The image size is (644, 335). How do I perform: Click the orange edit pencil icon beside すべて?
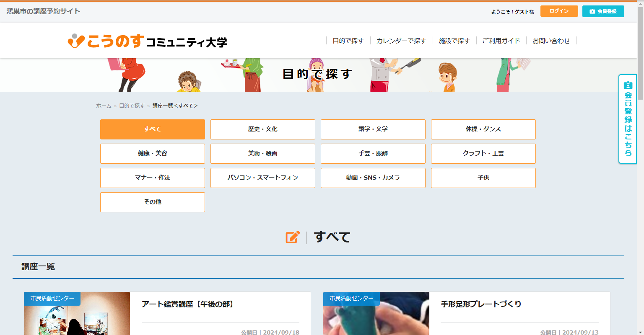293,237
